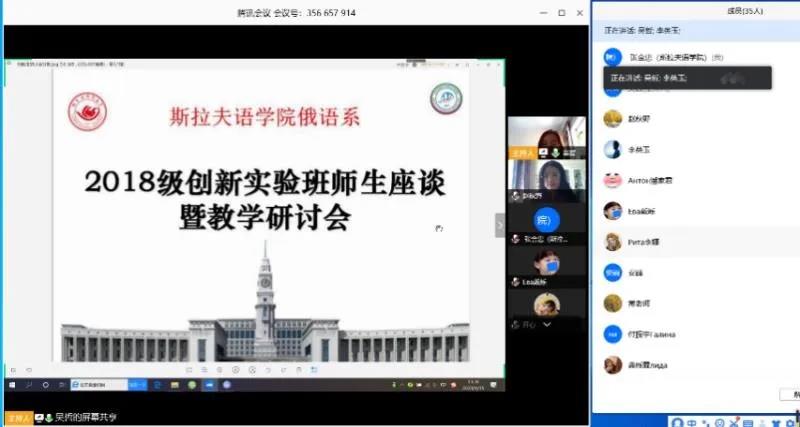Click the Lisa member avatar in the list

pyautogui.click(x=612, y=211)
